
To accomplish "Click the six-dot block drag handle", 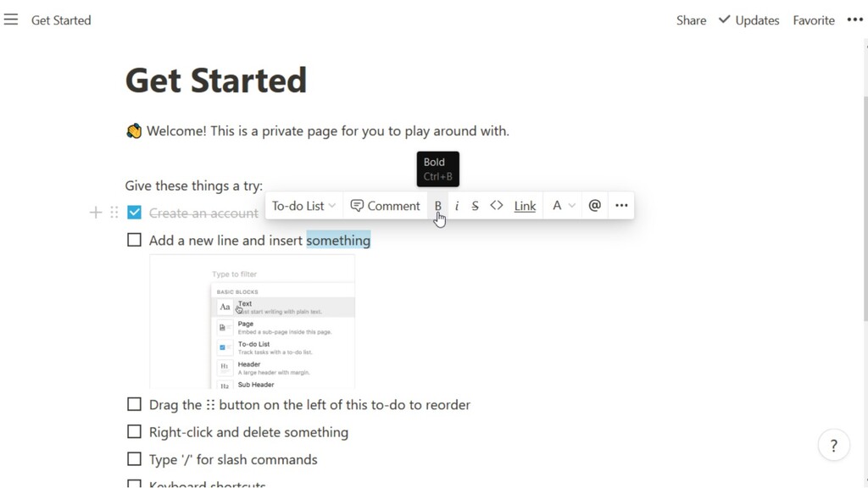I will coord(114,213).
